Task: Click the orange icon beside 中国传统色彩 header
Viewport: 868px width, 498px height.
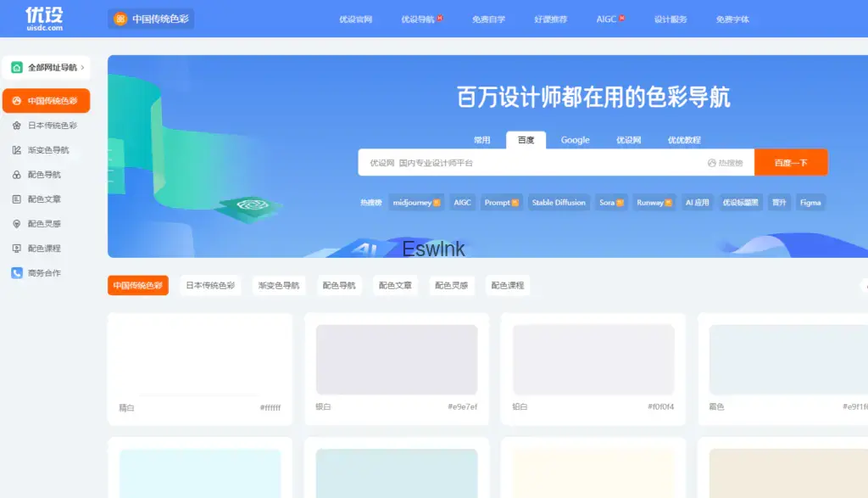Action: click(x=120, y=19)
